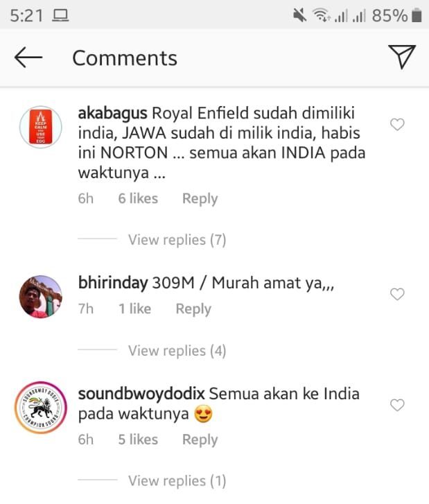Expand View replies (1) under soundbwoydodix
Image resolution: width=429 pixels, height=504 pixels.
click(x=177, y=481)
